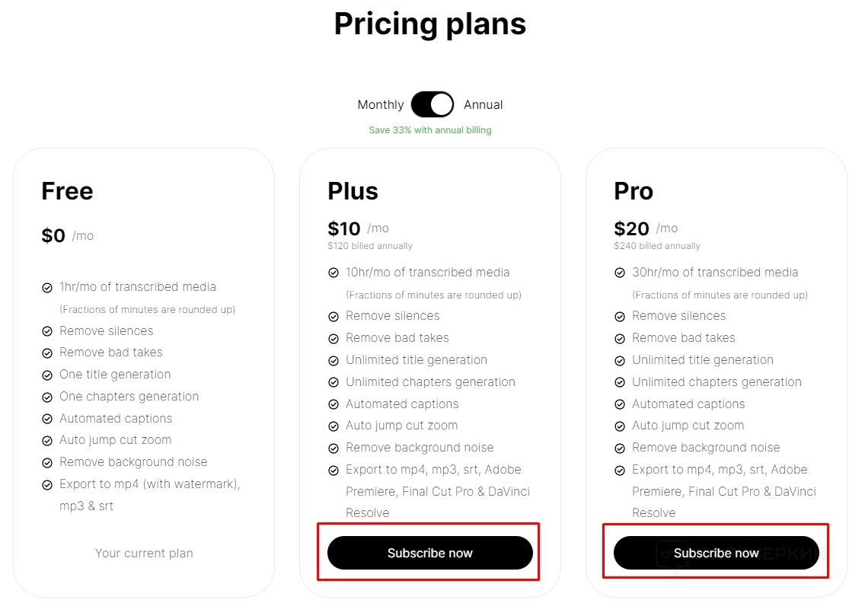Click the check icon next to Plus Unlimited title generation
The image size is (865, 616).
334,361
